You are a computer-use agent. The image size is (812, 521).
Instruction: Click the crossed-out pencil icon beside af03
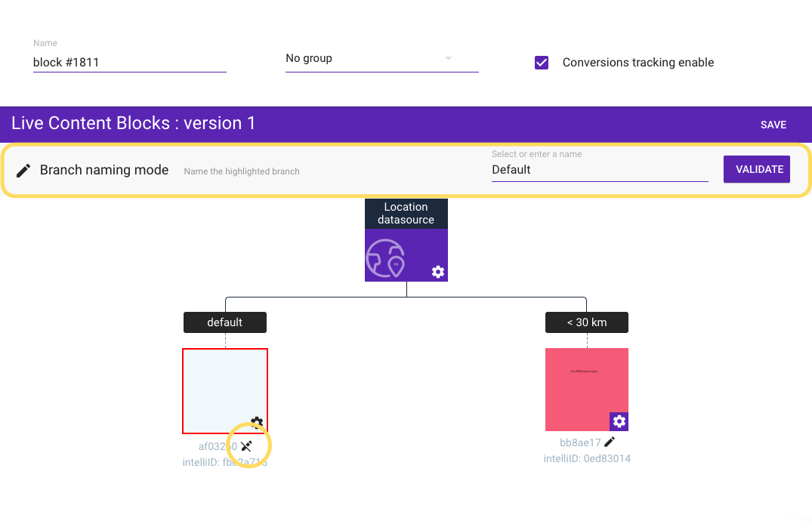click(246, 446)
